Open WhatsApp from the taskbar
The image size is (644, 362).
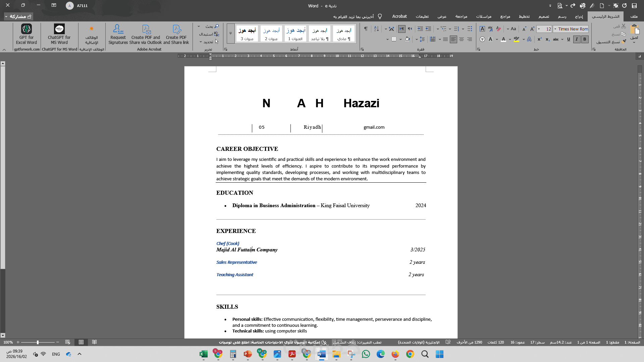[366, 354]
